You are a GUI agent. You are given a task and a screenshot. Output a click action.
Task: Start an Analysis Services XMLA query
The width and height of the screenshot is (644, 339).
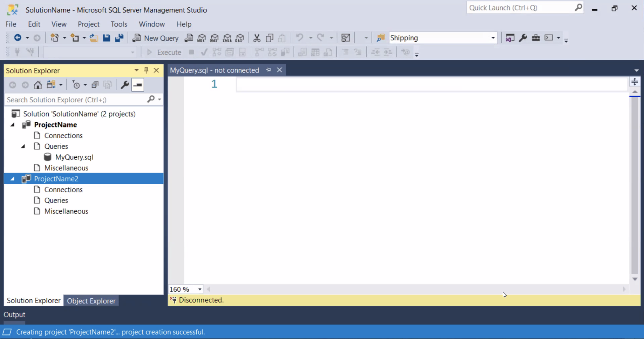click(x=227, y=38)
